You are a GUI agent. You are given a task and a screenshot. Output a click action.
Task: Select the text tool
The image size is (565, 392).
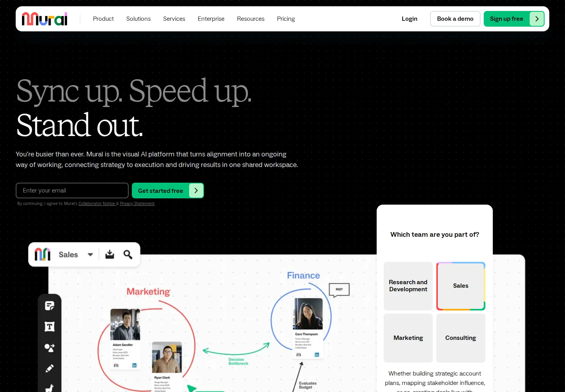[x=49, y=327]
